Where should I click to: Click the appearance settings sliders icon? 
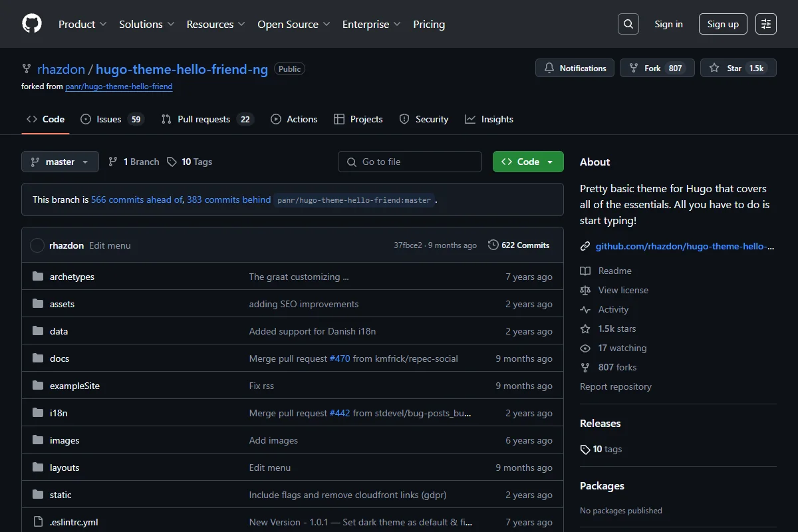pyautogui.click(x=766, y=24)
